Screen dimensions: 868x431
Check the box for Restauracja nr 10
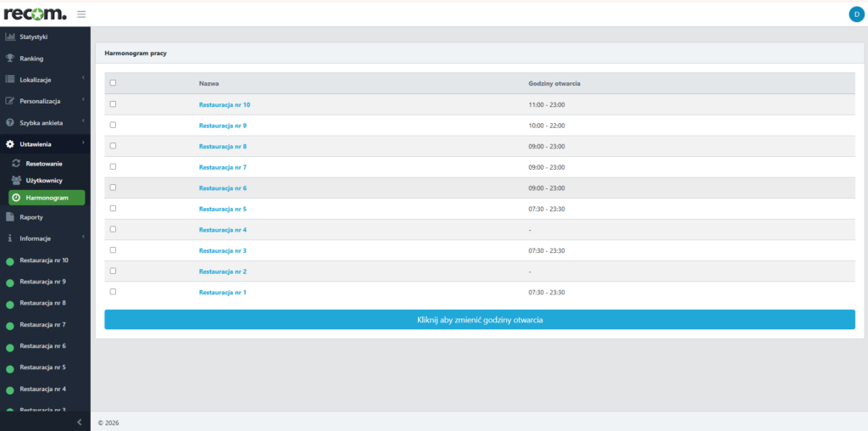(x=113, y=104)
